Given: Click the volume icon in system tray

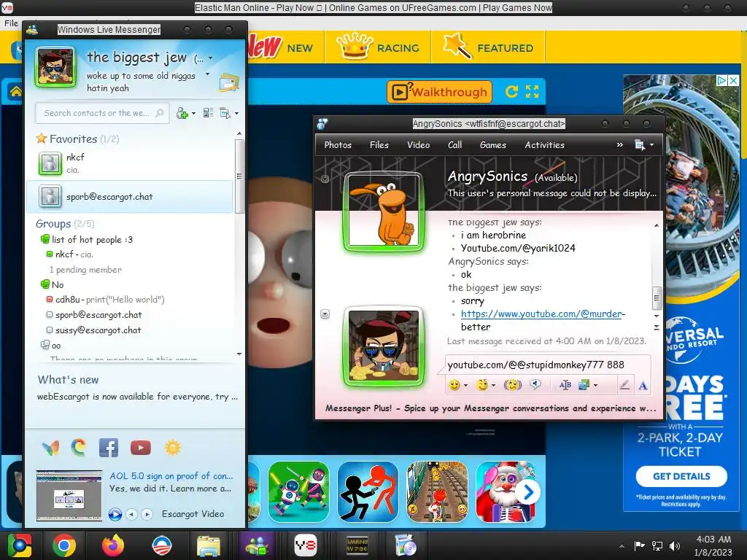Looking at the screenshot, I should (x=675, y=545).
